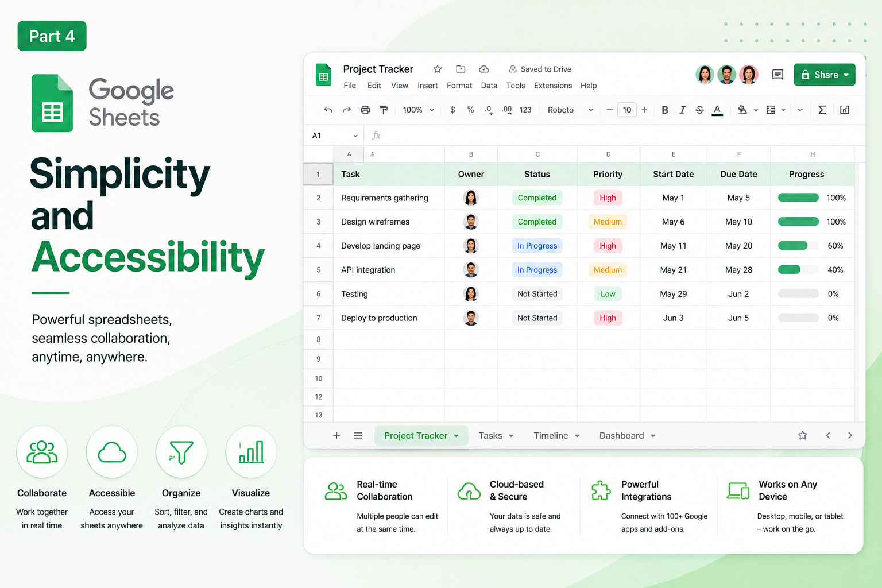Click the move to folder icon
The image size is (882, 588).
[x=461, y=69]
